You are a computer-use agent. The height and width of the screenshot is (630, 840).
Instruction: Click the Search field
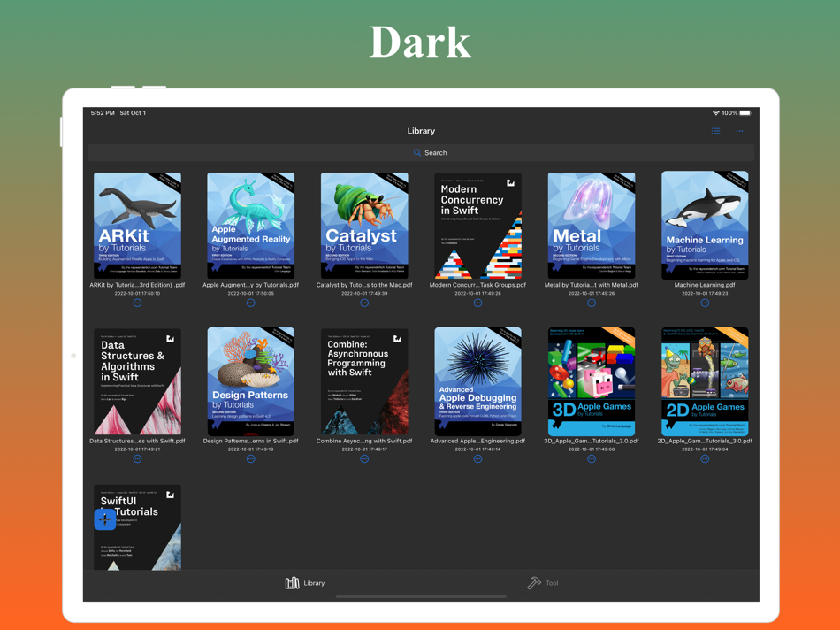click(421, 153)
